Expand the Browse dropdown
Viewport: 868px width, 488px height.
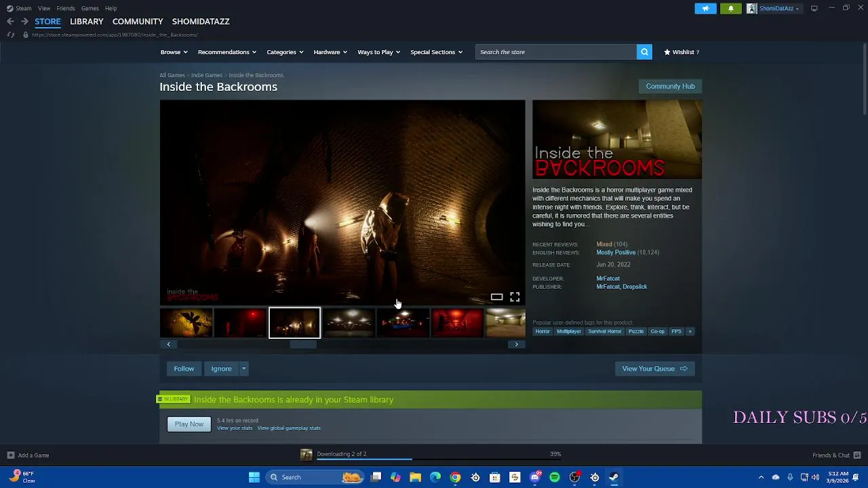pyautogui.click(x=174, y=52)
